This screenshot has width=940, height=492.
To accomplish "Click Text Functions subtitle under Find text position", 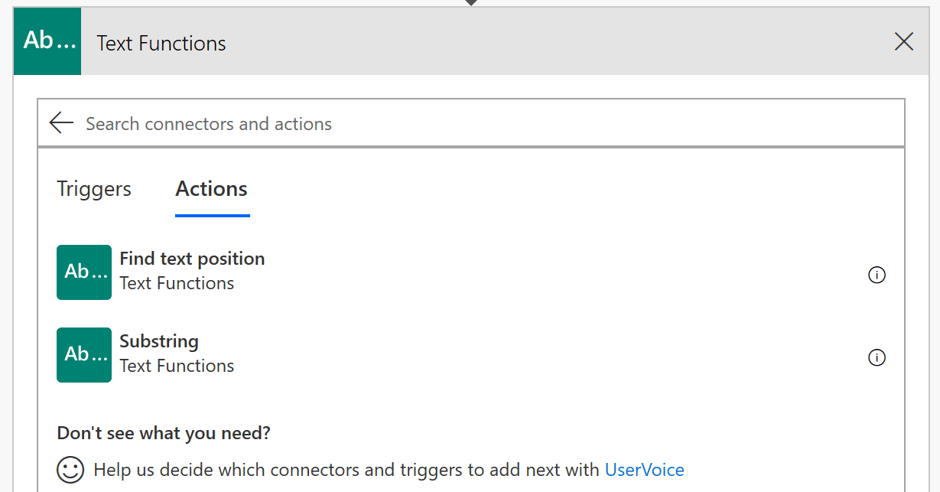I will [177, 283].
